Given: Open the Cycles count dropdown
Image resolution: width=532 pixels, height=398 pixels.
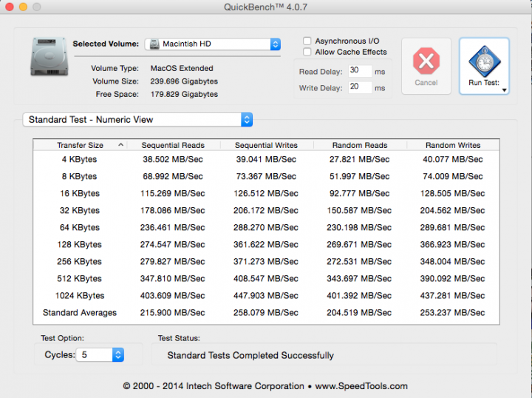Looking at the screenshot, I should point(117,355).
